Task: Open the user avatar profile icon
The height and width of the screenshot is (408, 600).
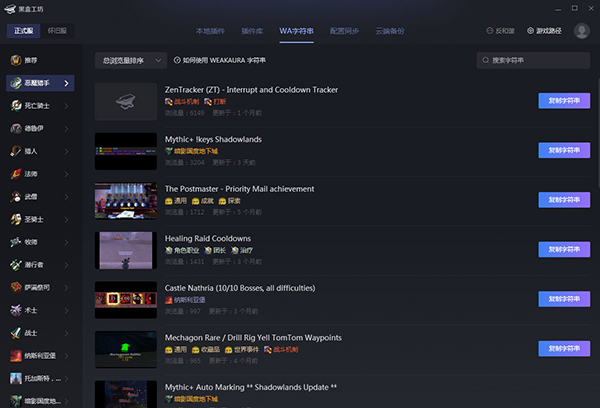Action: pyautogui.click(x=582, y=30)
